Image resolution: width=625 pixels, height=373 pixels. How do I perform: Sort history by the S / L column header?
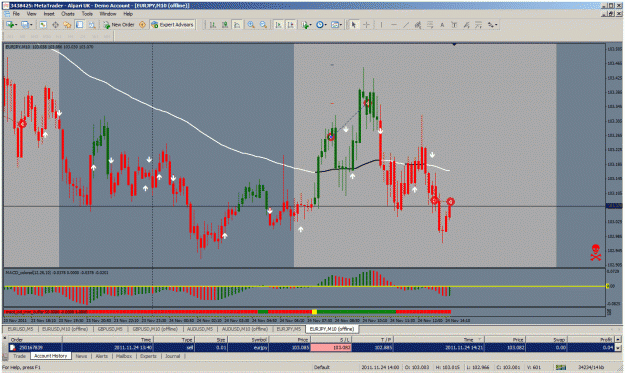[331, 340]
